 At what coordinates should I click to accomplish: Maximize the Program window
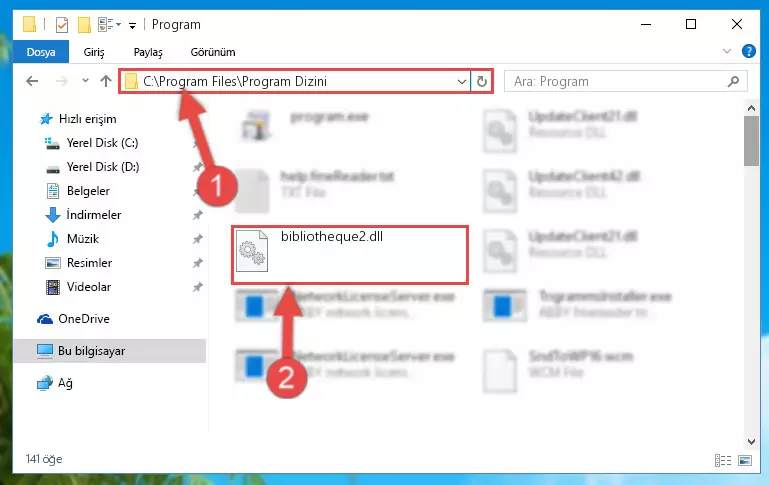[691, 24]
